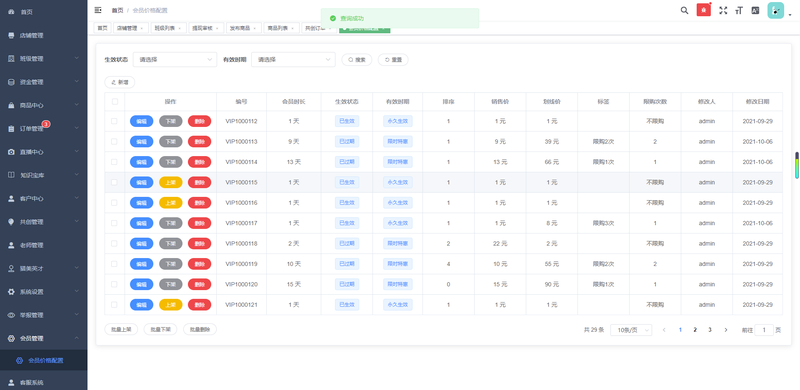Click the 直播中心 camera icon in the sidebar
The height and width of the screenshot is (390, 800).
(x=11, y=152)
